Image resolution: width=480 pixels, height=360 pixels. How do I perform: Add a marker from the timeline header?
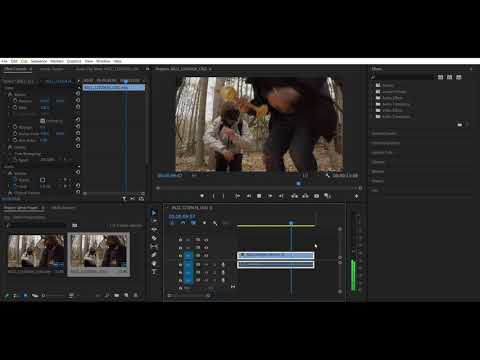(x=204, y=223)
